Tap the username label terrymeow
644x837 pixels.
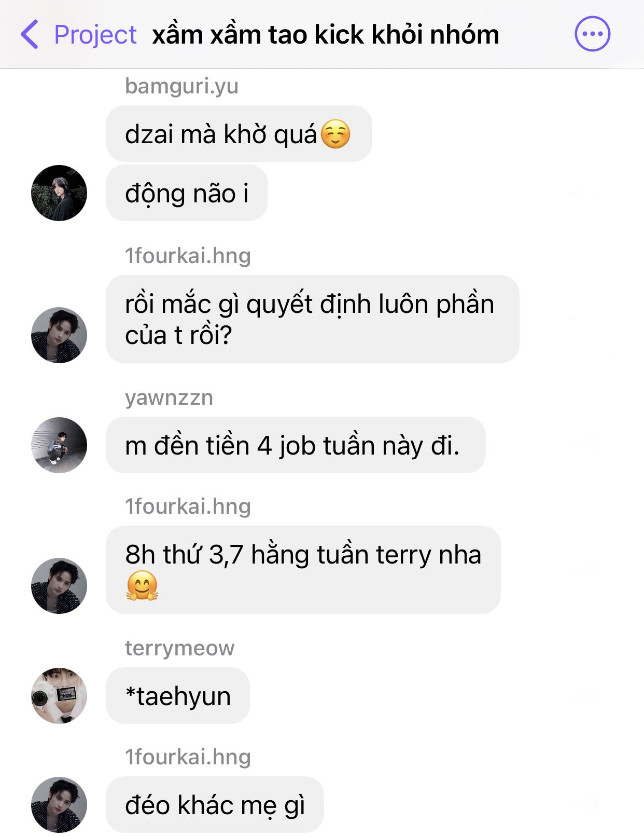pyautogui.click(x=179, y=648)
